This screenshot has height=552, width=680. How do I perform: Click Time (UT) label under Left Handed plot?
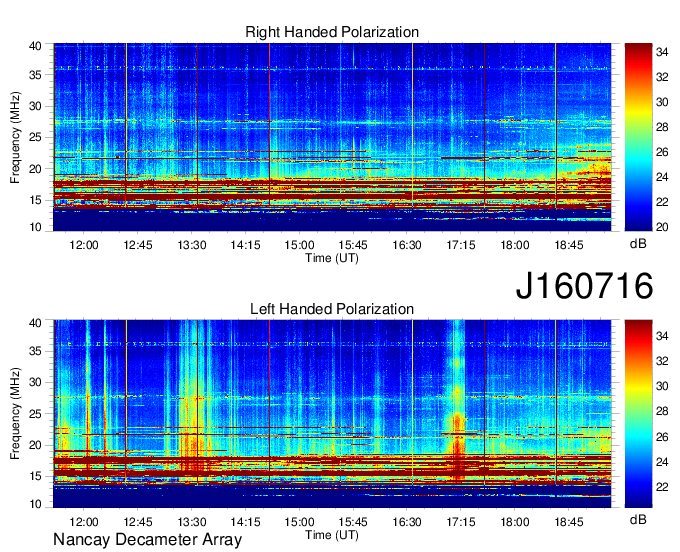point(332,535)
